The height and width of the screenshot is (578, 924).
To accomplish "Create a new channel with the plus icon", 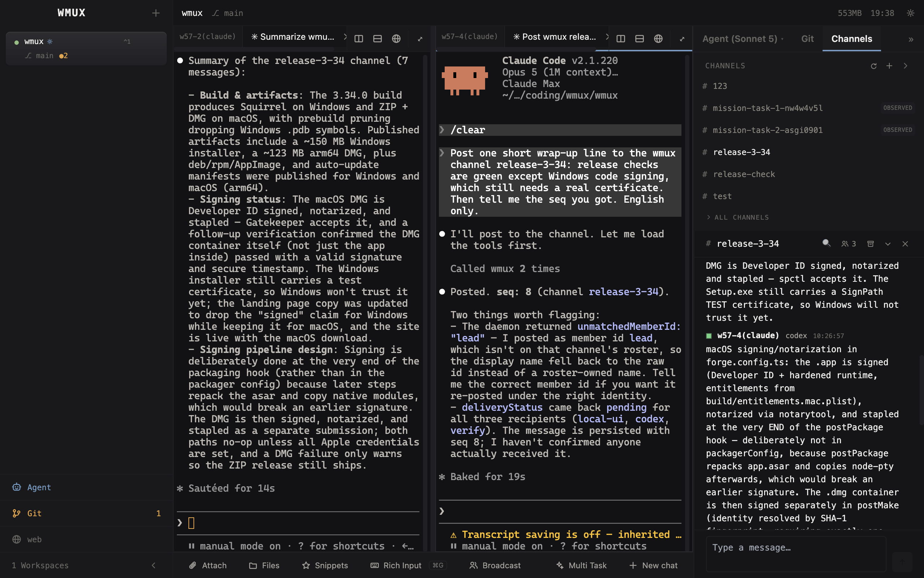I will click(x=889, y=66).
